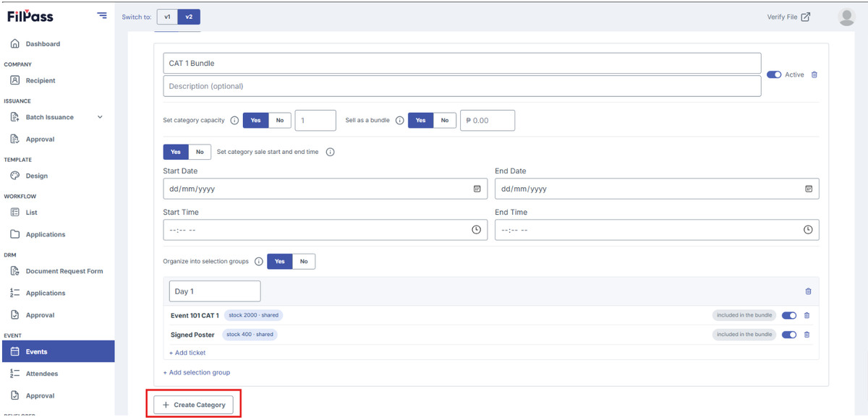Open Events in the sidebar
Viewport: 868px width, 420px height.
[57, 351]
